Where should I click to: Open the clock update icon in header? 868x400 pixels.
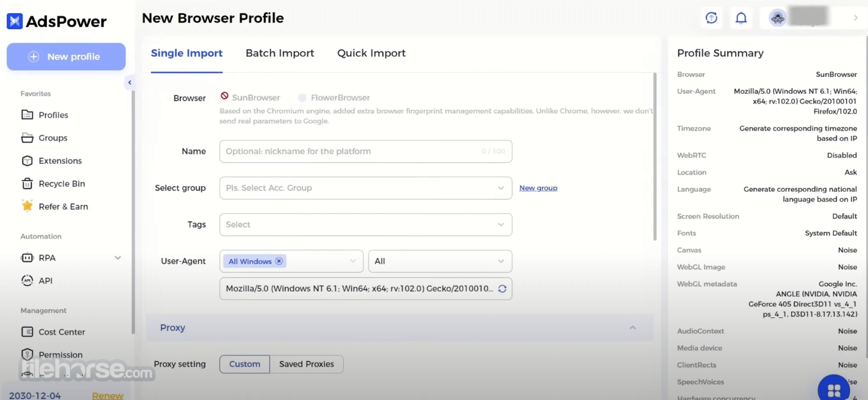point(712,18)
